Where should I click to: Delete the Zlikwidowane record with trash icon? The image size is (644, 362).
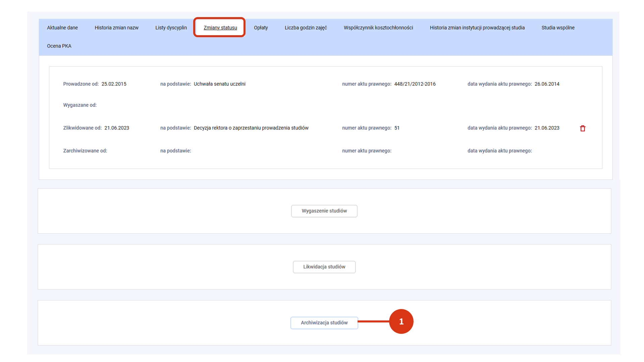click(583, 128)
